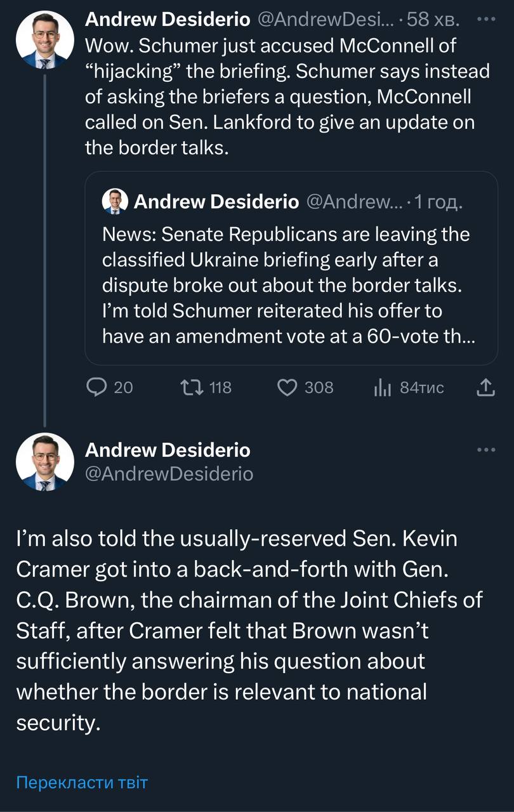
Task: View analytics showing 84тис views
Action: point(383,387)
